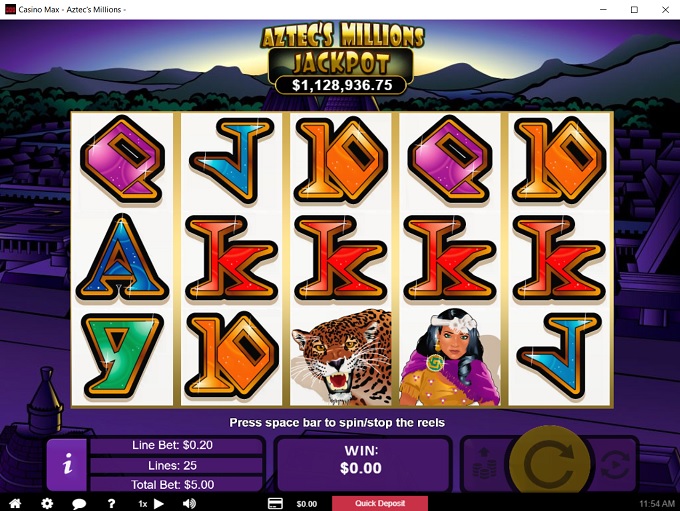Open the live chat speech bubble
This screenshot has width=680, height=511.
79,504
